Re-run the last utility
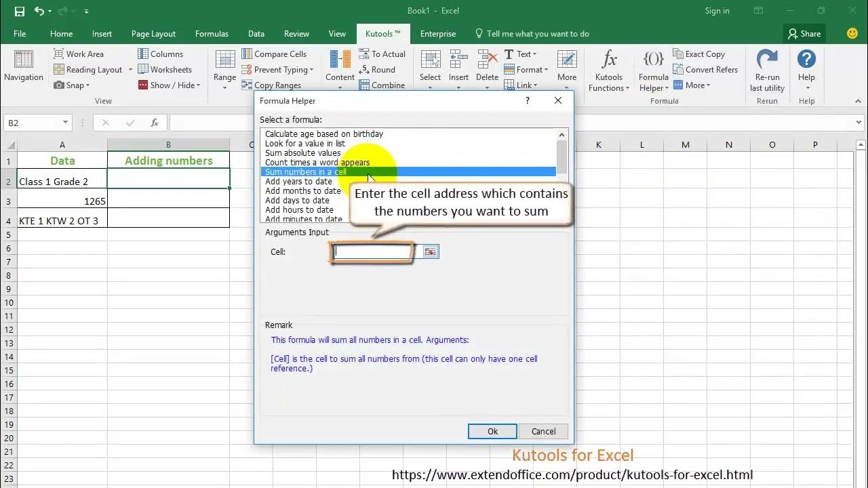 767,70
